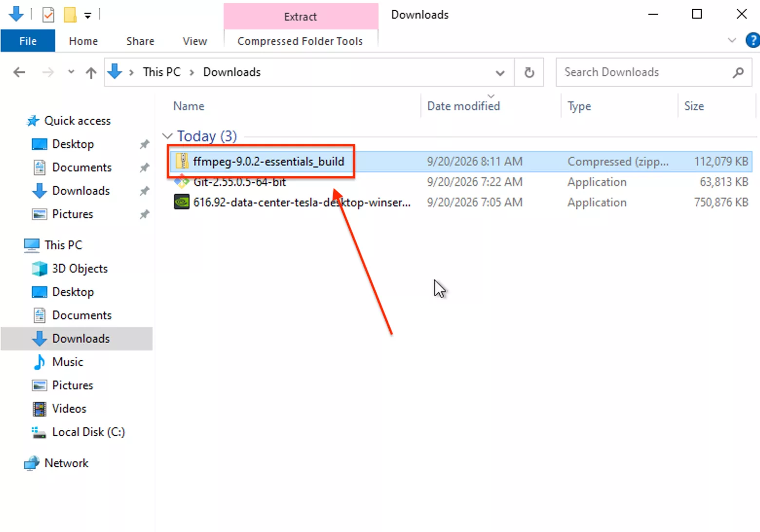
Task: Select the 616.92-data-center-tesla-desktop file
Action: click(x=302, y=202)
